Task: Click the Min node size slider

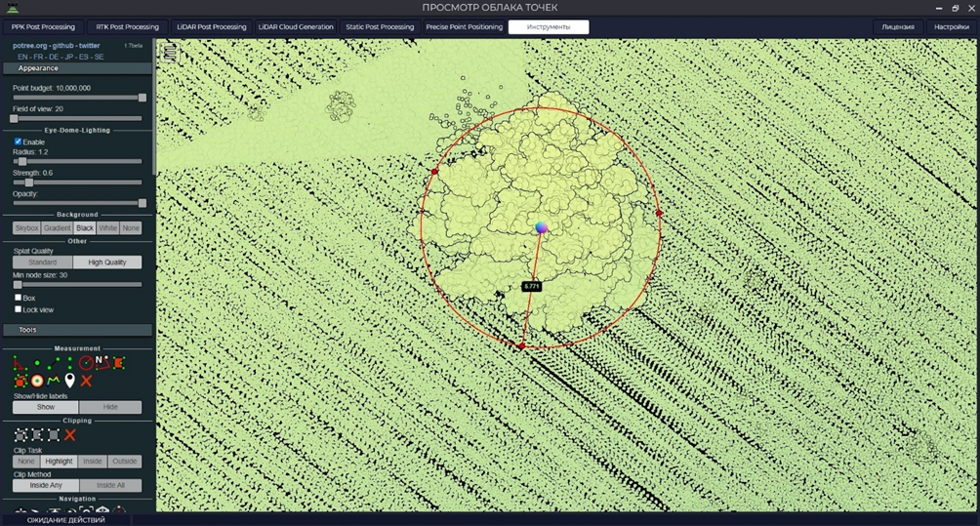Action: pos(77,284)
